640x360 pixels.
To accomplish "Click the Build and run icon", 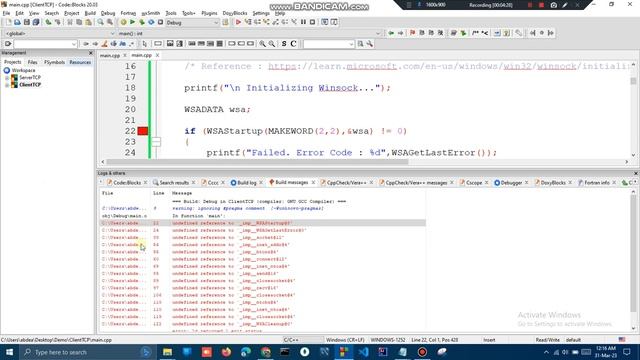I will pos(142,22).
